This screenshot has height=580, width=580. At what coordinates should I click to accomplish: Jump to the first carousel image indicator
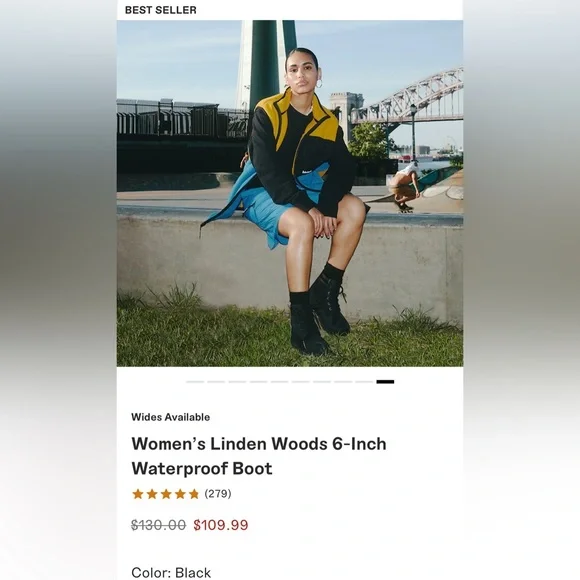(195, 382)
